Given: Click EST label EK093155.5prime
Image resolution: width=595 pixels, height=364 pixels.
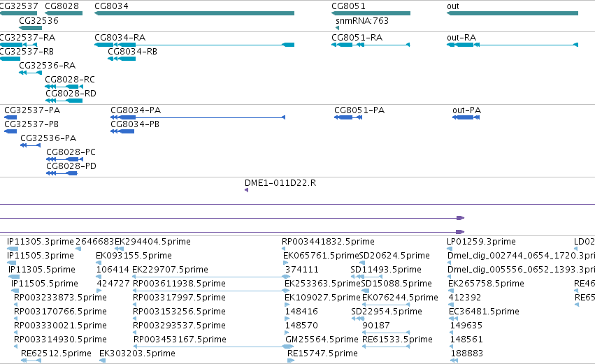Looking at the screenshot, I should click(134, 256).
